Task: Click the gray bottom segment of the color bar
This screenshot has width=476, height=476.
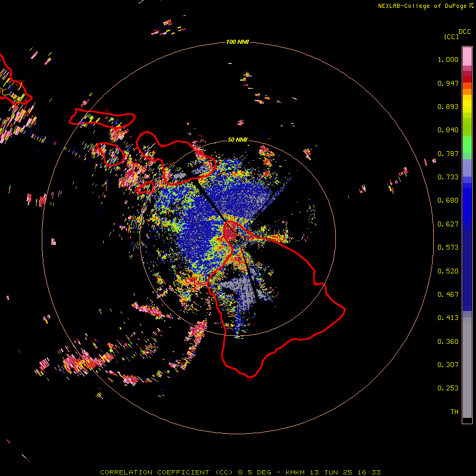Action: click(467, 368)
